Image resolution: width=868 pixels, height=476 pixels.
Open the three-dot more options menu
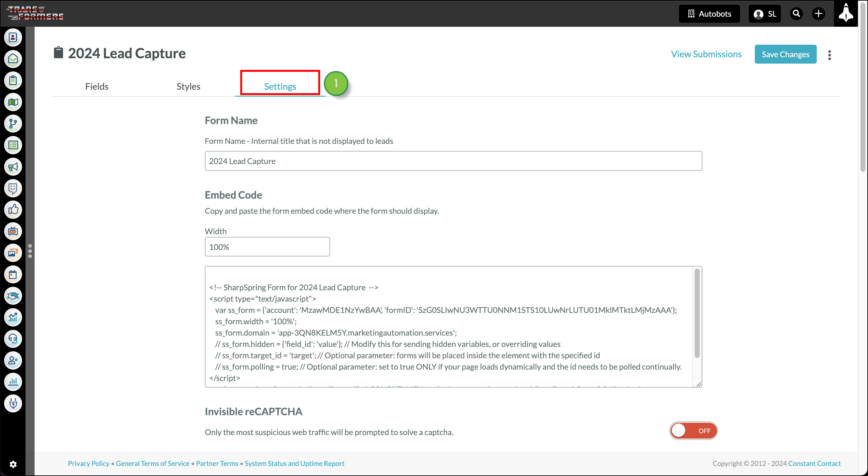point(830,55)
